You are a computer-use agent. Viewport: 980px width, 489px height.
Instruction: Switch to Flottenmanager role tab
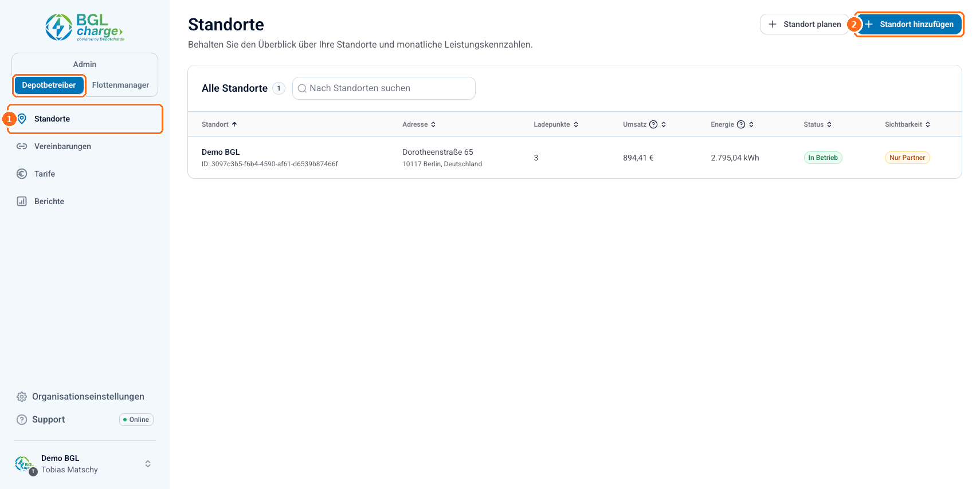[120, 85]
